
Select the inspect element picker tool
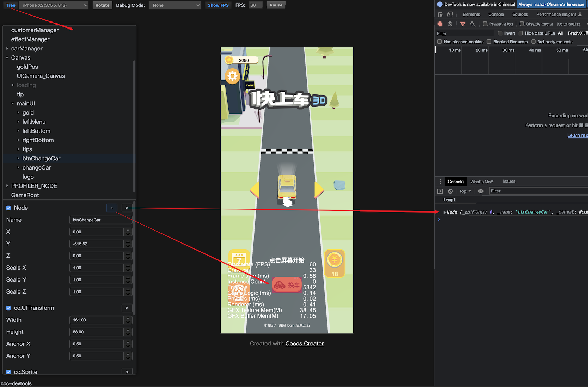(x=440, y=14)
